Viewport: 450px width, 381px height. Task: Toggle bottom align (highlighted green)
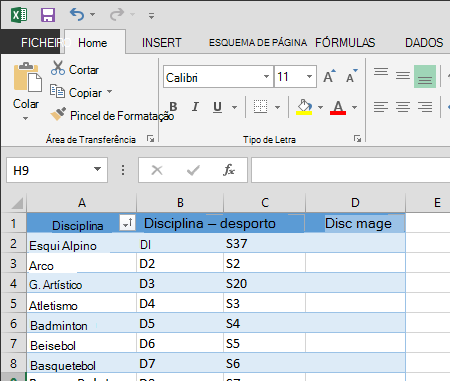coord(425,77)
